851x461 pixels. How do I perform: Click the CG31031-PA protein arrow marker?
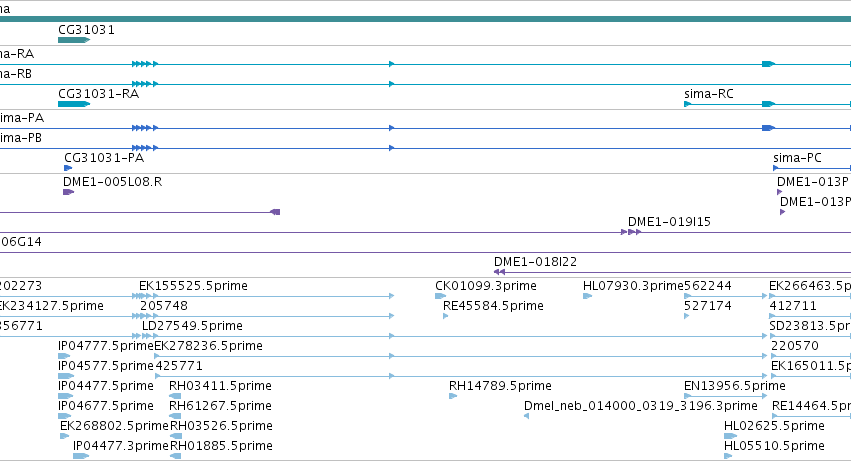click(68, 168)
